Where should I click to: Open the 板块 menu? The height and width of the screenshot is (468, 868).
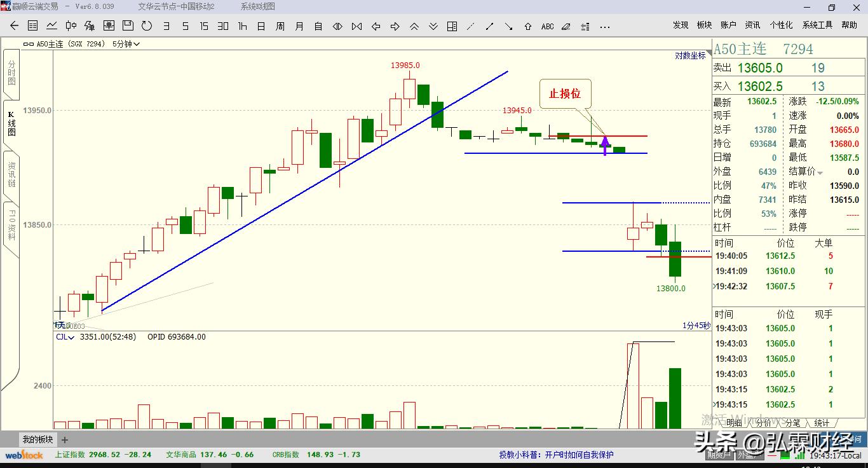[704, 25]
